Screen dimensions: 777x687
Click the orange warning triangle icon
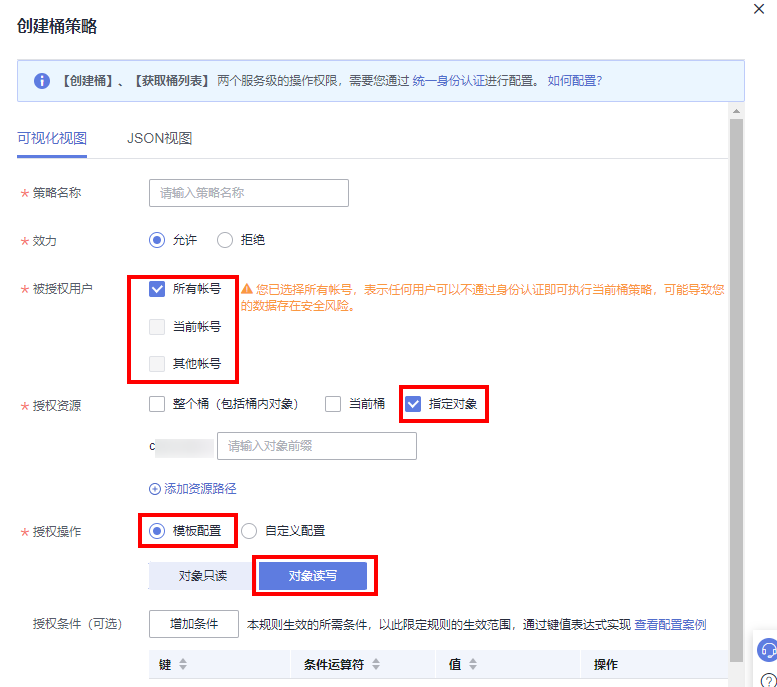point(247,289)
